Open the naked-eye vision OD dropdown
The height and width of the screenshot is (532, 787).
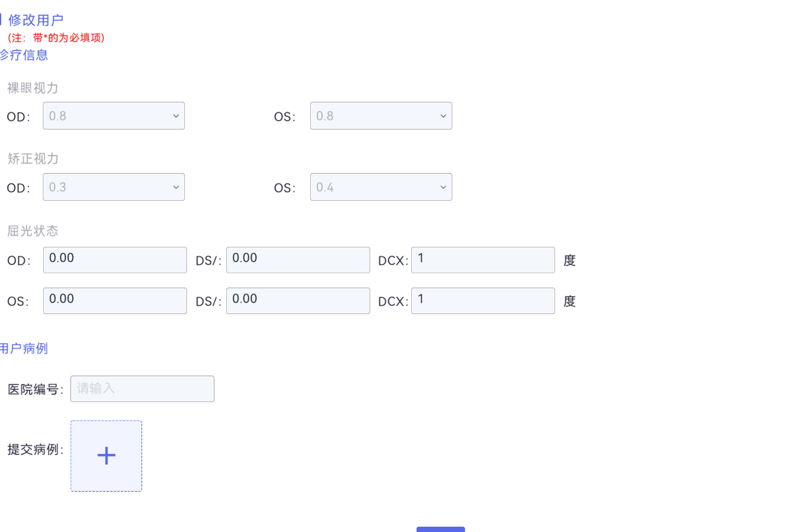point(113,116)
